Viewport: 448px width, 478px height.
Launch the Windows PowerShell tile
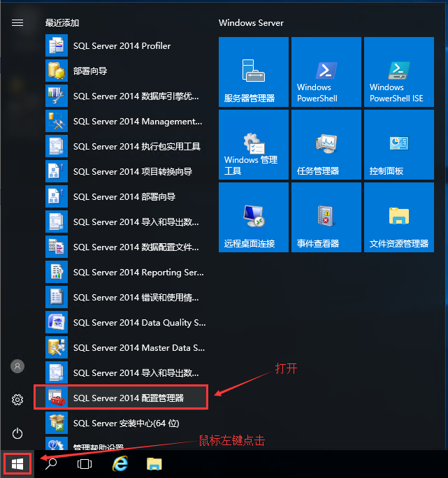pos(326,72)
